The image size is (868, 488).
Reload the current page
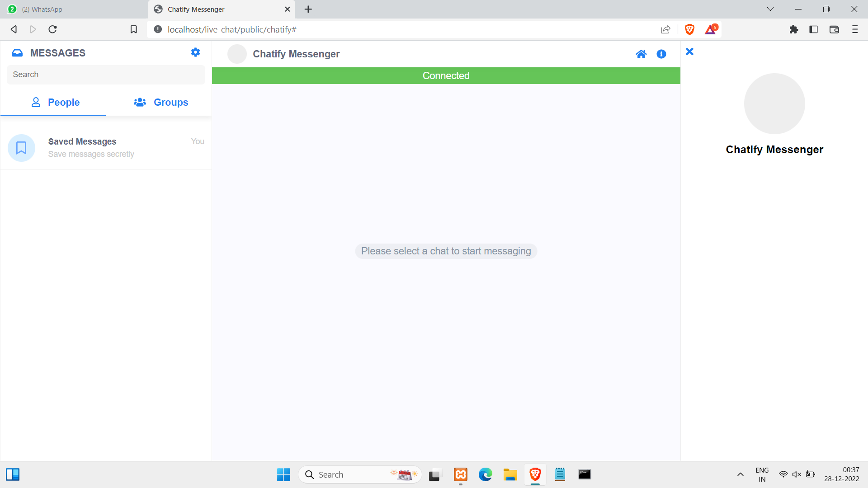52,29
